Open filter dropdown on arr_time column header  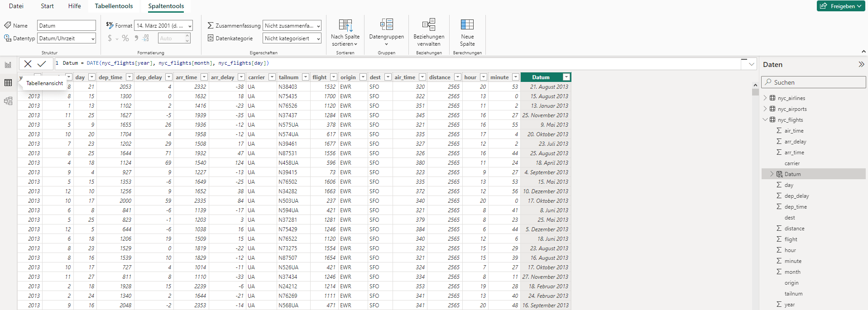tap(204, 77)
